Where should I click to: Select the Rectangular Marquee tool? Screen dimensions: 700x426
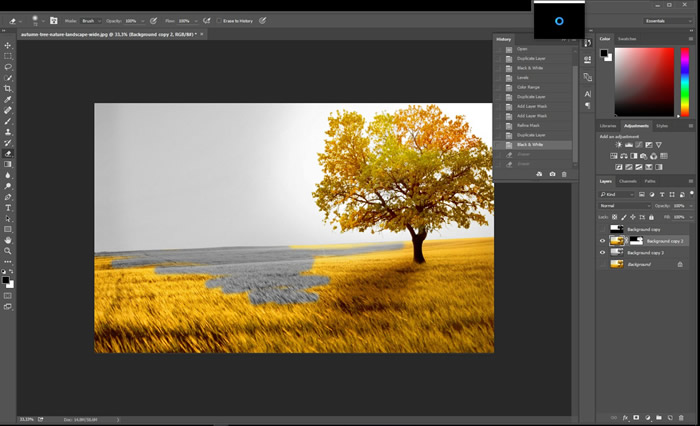coord(8,56)
